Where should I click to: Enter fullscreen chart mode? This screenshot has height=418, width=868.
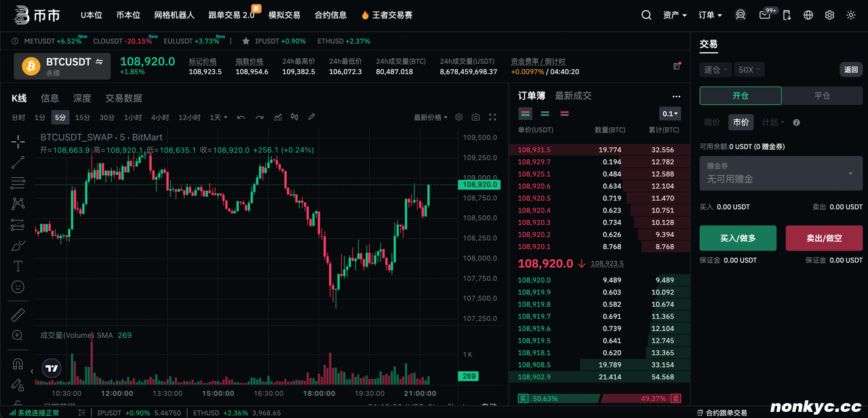(x=492, y=117)
